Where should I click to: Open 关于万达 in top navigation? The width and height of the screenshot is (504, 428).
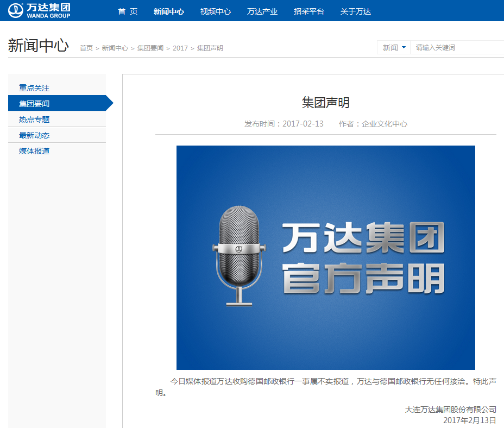[356, 11]
